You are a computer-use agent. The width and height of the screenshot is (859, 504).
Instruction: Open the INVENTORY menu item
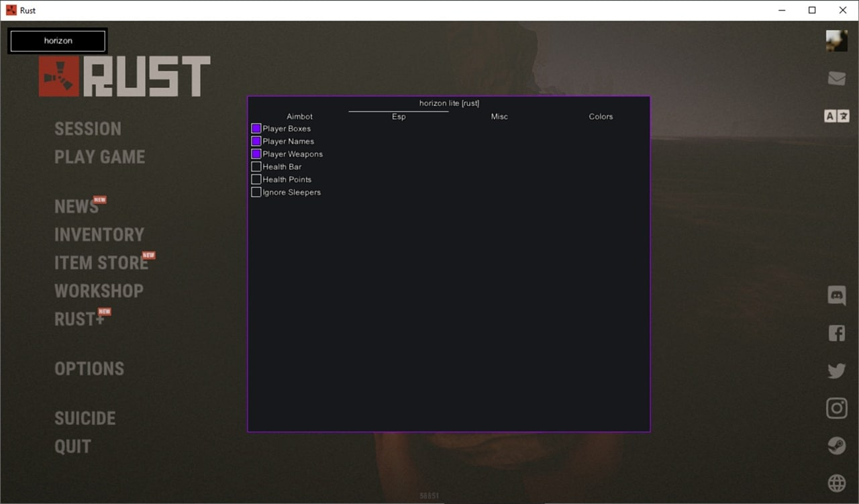click(99, 235)
